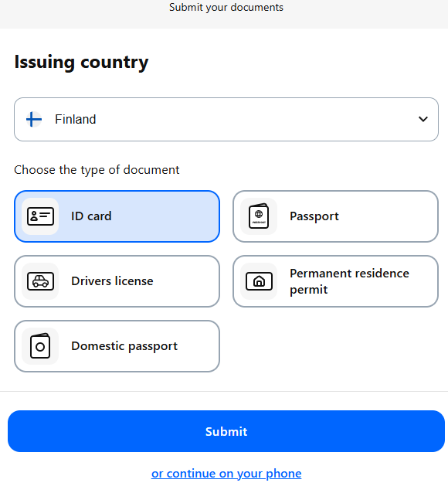Pick Domestic passport option
Viewport: 448px width, 493px height.
[117, 346]
